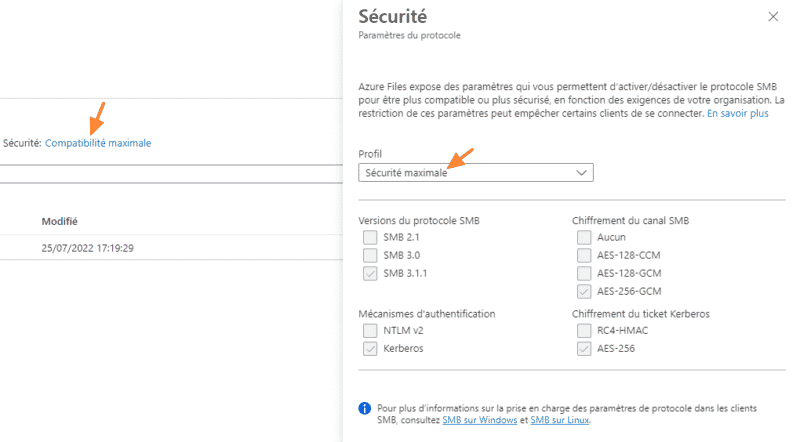This screenshot has width=800, height=442.
Task: Toggle the AES-256 Kerberos ticket checkbox
Action: point(584,349)
